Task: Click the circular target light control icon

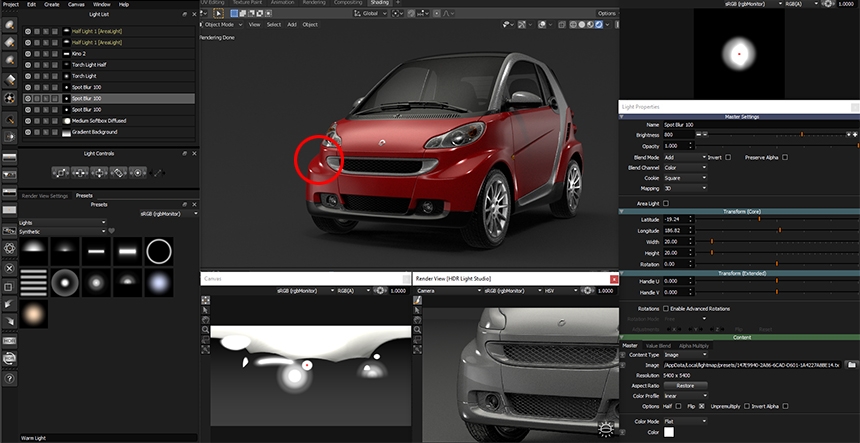Action: click(x=137, y=172)
